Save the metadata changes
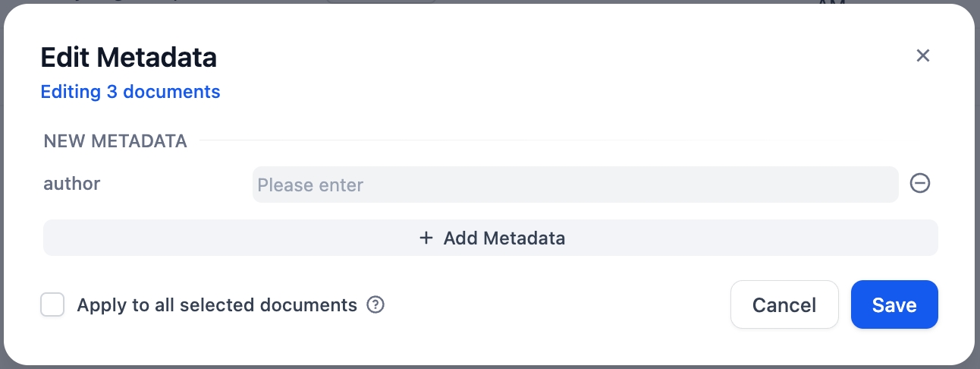The image size is (980, 369). coord(894,305)
